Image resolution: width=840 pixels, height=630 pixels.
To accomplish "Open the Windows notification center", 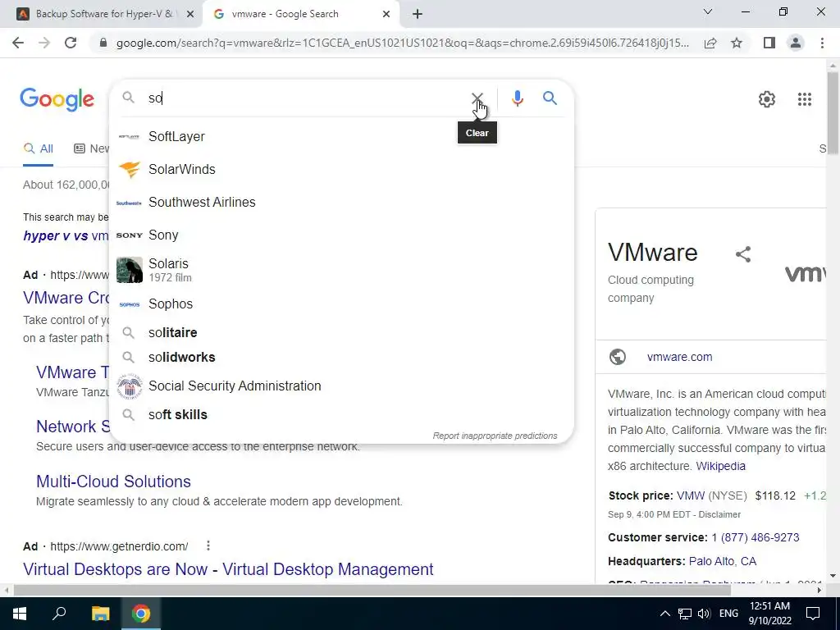I will [x=813, y=614].
